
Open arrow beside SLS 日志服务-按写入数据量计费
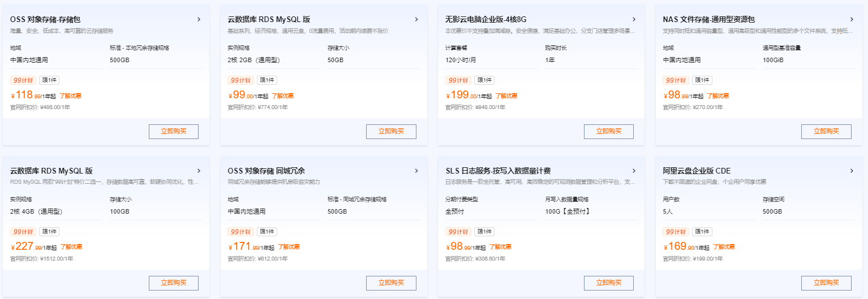[634, 171]
